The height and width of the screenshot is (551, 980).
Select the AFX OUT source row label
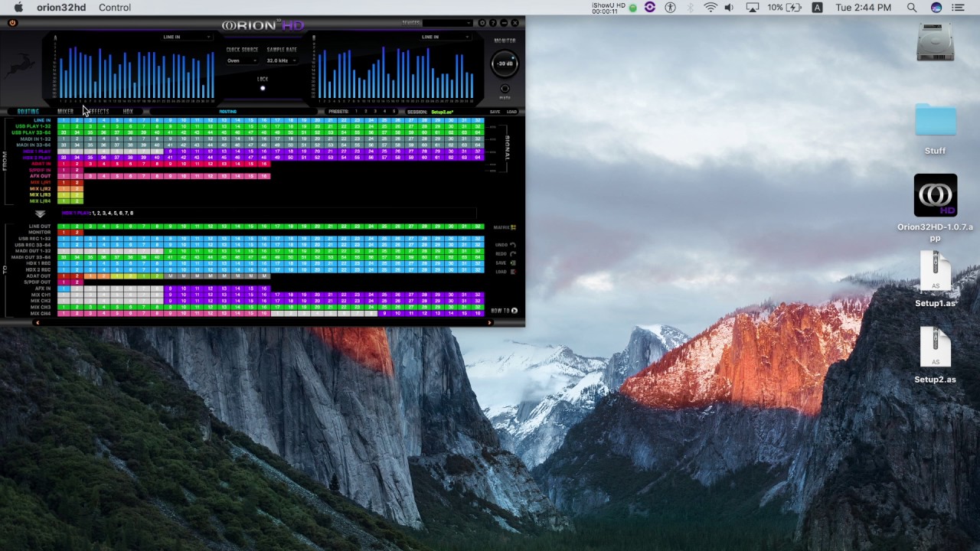40,176
